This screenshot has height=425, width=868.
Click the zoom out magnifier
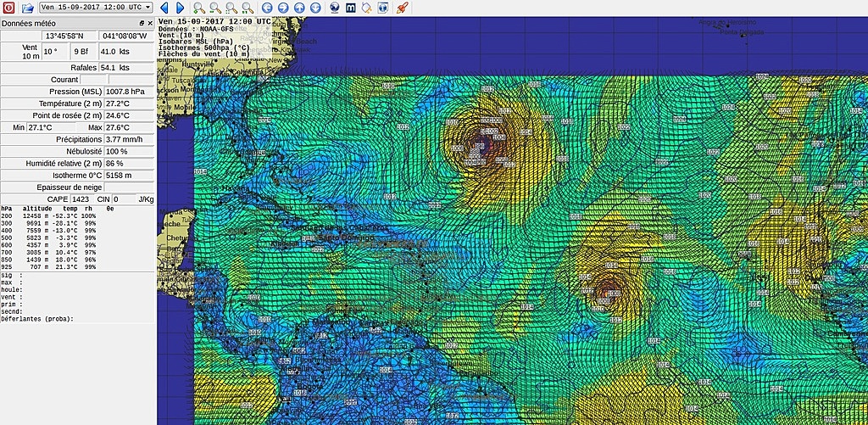tap(214, 8)
